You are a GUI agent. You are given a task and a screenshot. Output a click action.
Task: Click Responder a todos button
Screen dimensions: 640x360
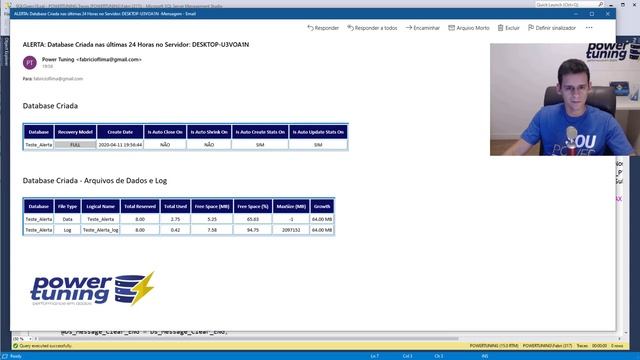(x=372, y=28)
